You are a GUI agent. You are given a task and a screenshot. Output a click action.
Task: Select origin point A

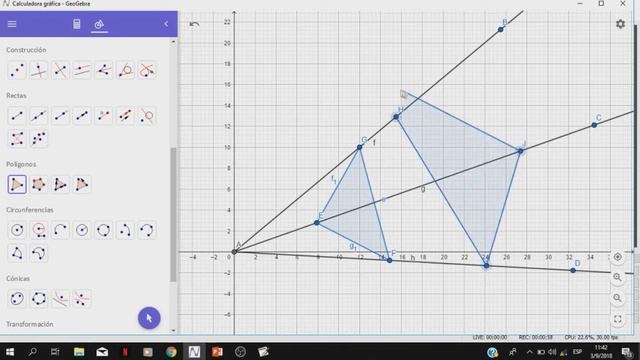click(234, 252)
